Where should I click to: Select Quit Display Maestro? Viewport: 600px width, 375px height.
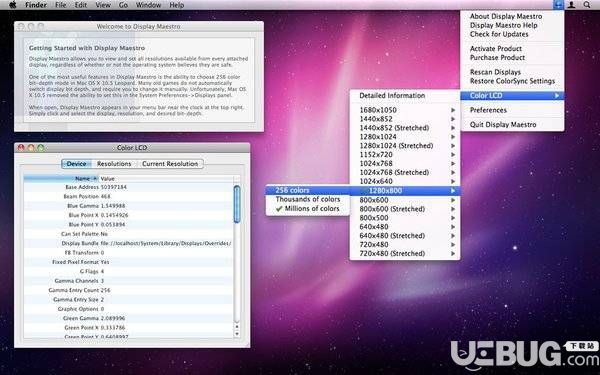pos(512,125)
